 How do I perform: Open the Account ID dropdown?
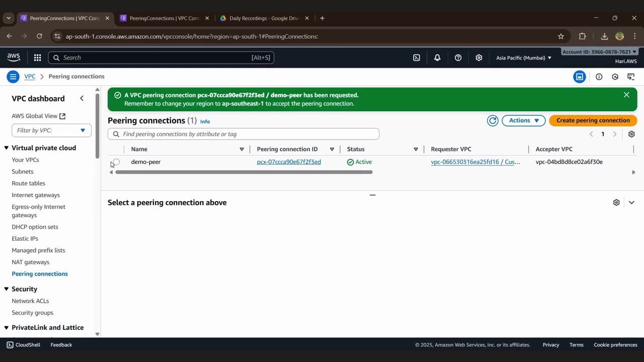coord(599,52)
